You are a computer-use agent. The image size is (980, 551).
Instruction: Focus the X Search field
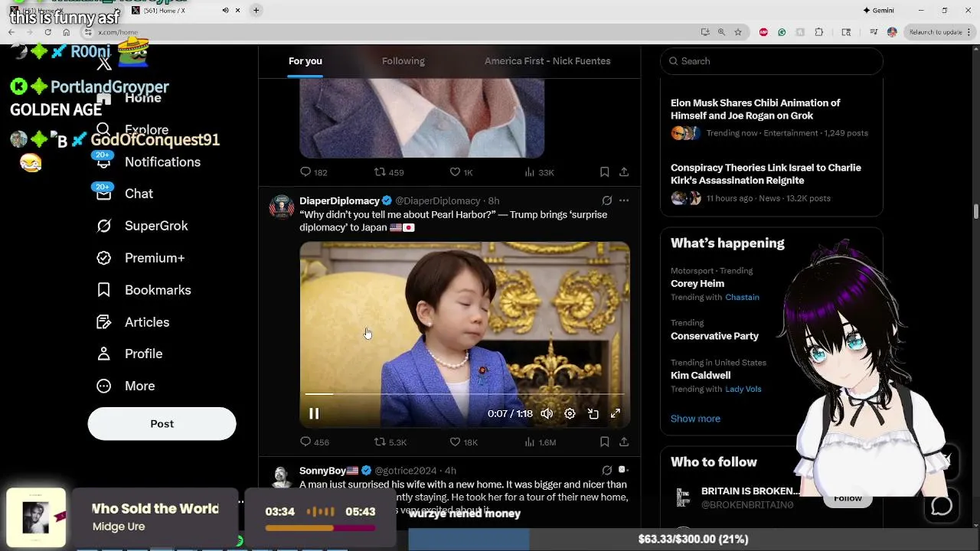[x=772, y=61]
